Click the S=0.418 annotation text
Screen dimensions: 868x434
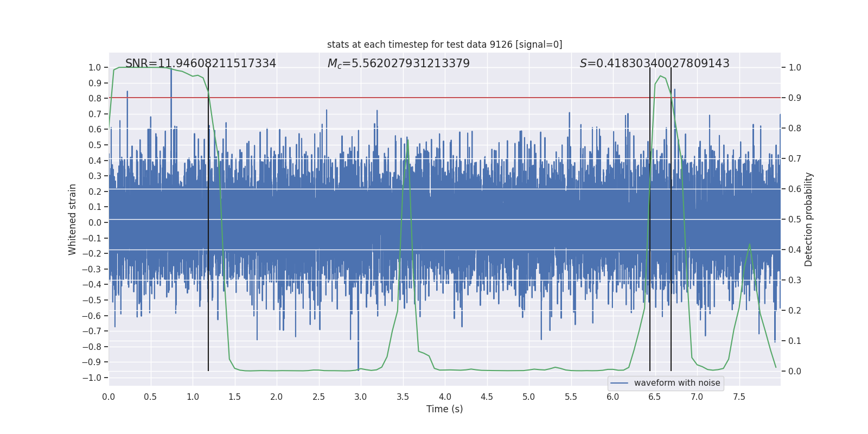pos(654,63)
